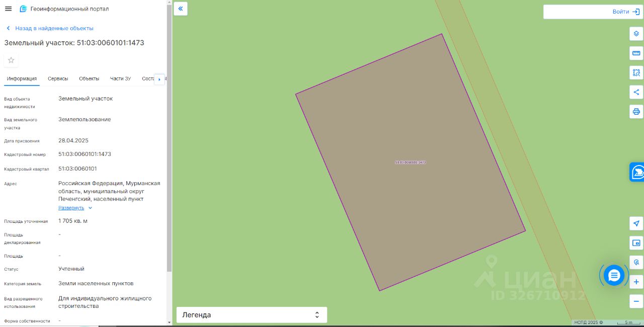Screen dimensions: 644x327
Task: Click chevron next to Развернуть
Action: click(91, 208)
